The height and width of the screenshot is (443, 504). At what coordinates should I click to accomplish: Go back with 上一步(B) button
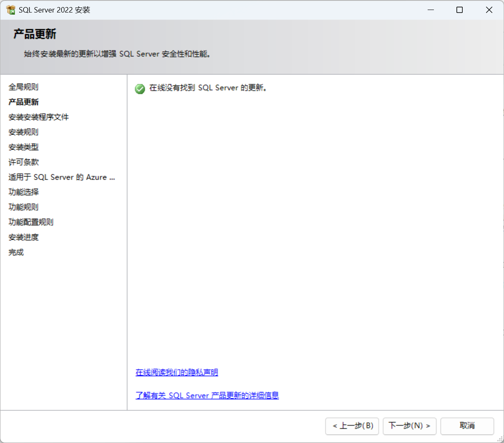tap(352, 426)
